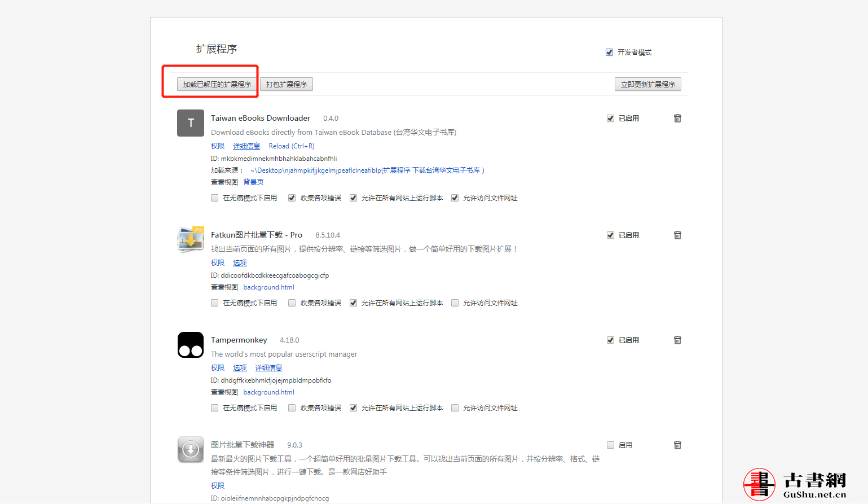Open 权限 link for Tampermonkey
This screenshot has height=504, width=868.
(218, 368)
